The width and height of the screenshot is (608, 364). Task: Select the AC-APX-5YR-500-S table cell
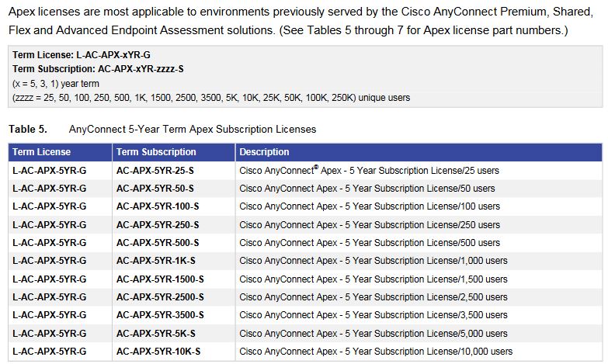point(157,243)
